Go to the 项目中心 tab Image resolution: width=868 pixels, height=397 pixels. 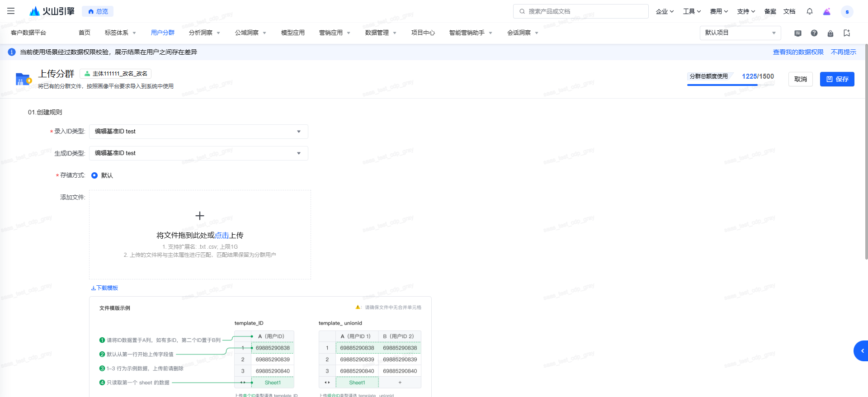pyautogui.click(x=423, y=33)
